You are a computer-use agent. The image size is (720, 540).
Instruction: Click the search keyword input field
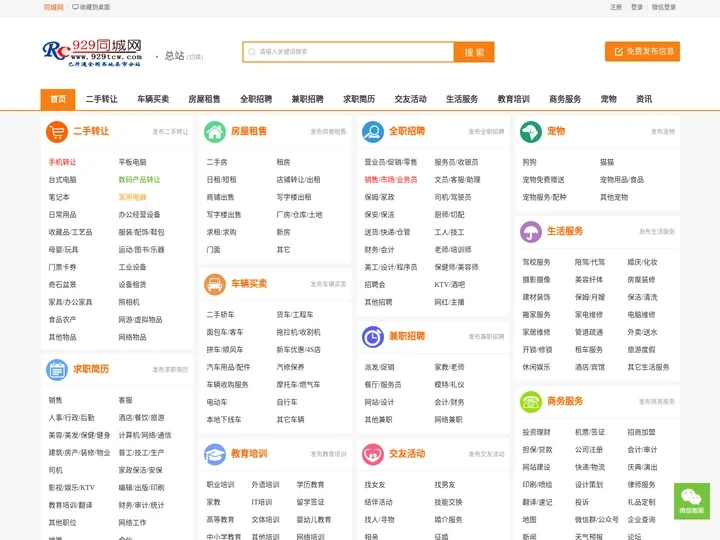348,52
